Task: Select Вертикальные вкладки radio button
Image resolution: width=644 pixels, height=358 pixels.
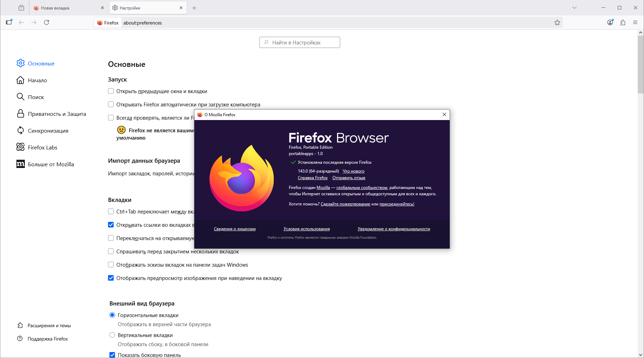Action: point(112,335)
